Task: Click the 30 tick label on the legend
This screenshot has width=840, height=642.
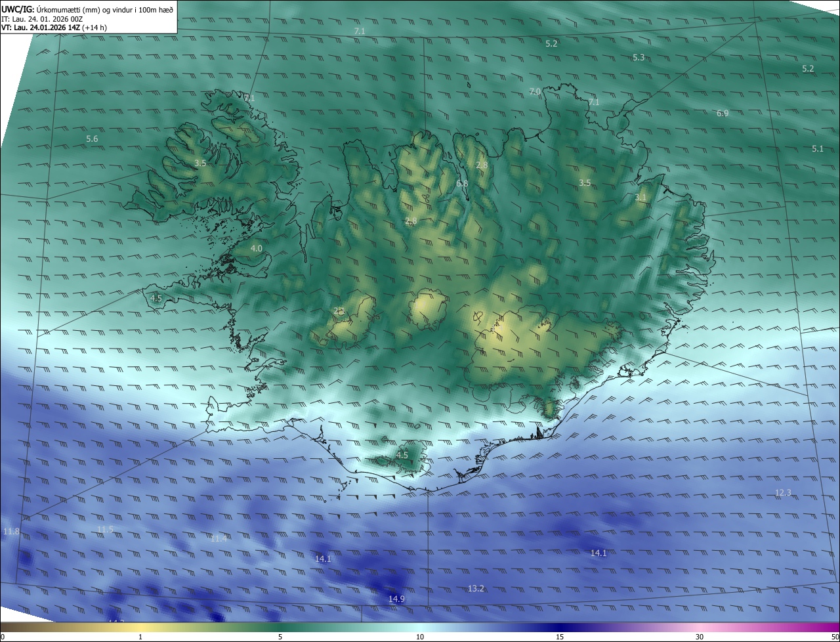Action: 700,637
